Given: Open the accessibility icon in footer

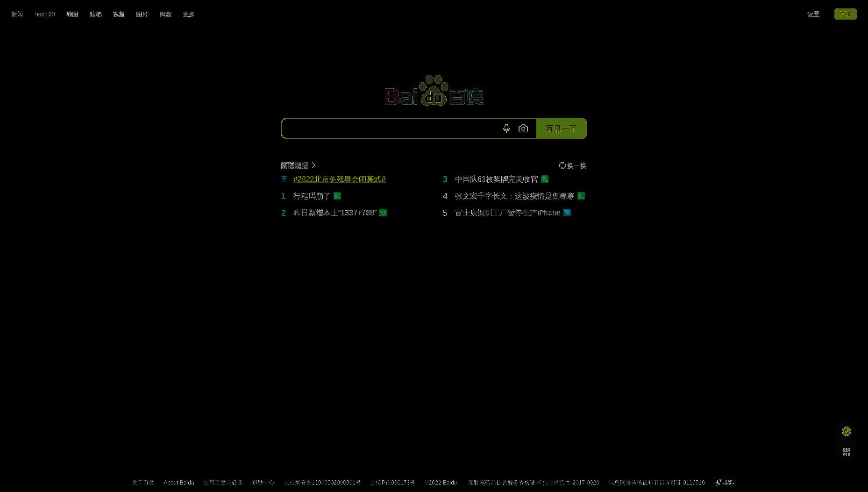Looking at the screenshot, I should pos(725,482).
